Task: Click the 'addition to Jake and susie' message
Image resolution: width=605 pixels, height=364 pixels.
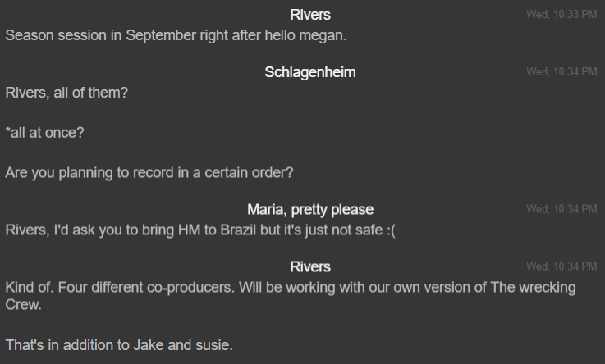Action: 119,345
